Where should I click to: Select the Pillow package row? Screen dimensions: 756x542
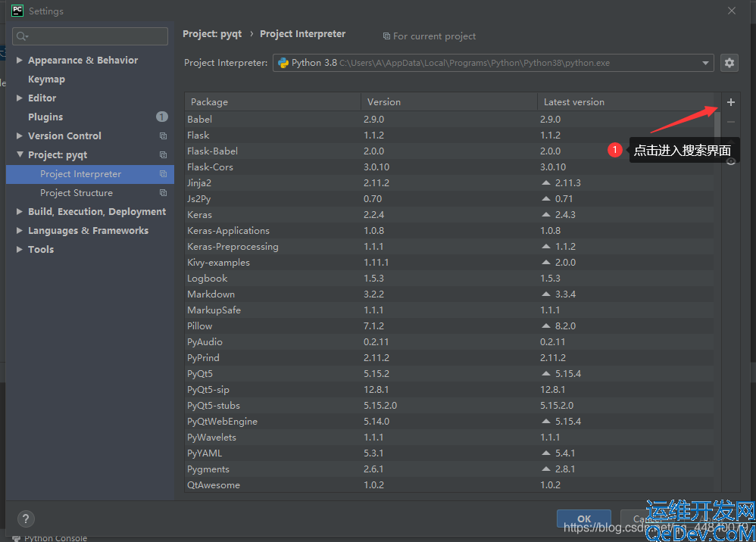(449, 326)
